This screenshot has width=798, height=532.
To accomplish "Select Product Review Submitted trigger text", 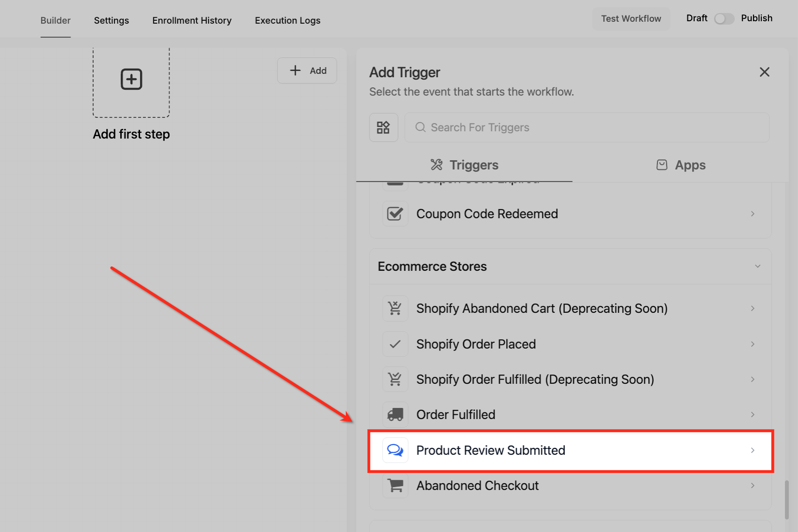I will tap(491, 450).
